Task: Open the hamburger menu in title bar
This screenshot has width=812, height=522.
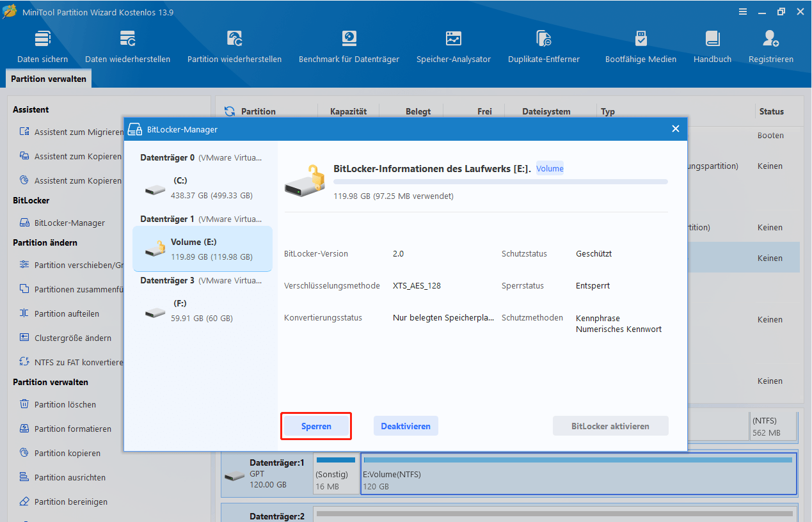Action: (x=742, y=12)
